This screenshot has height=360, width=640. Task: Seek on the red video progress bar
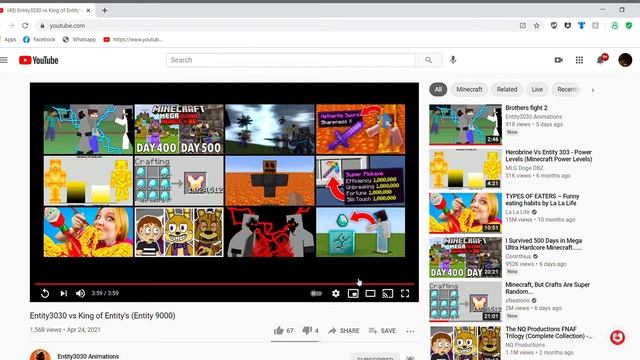pyautogui.click(x=224, y=283)
